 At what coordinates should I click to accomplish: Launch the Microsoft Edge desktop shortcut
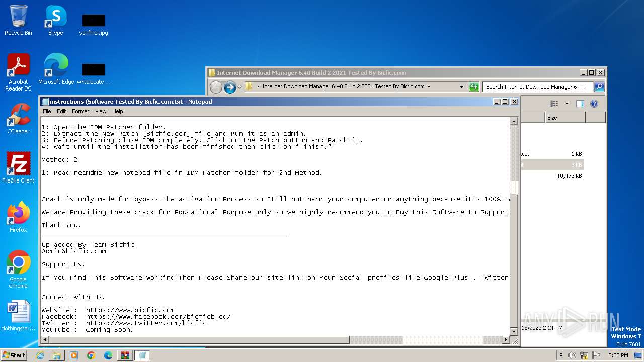[x=56, y=69]
